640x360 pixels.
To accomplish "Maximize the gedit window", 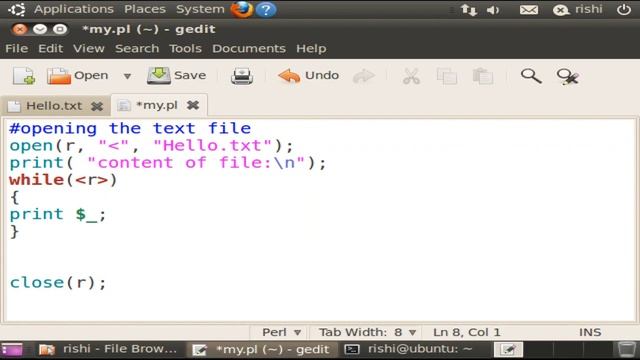I will pos(60,29).
